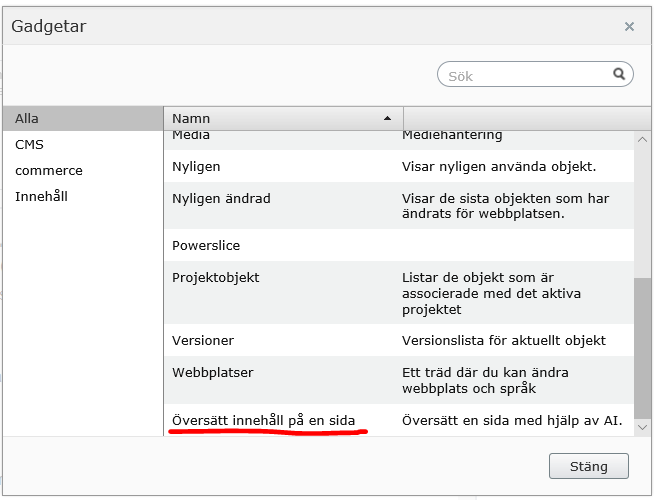656x500 pixels.
Task: Select the Alla category
Action: point(27,118)
